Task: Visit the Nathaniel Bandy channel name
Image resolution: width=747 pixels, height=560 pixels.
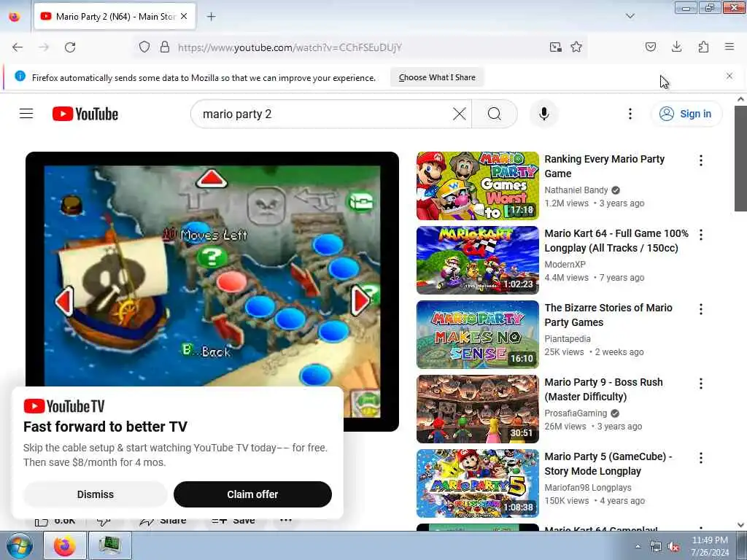Action: tap(576, 190)
